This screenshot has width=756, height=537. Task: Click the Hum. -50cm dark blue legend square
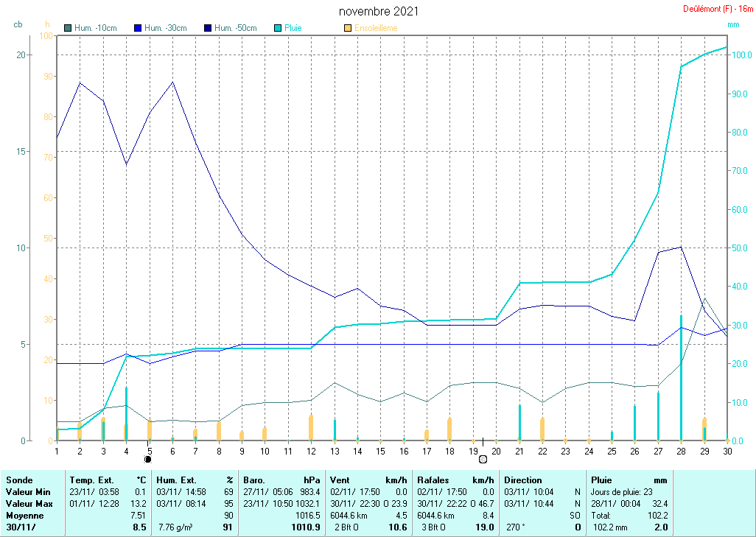point(208,28)
